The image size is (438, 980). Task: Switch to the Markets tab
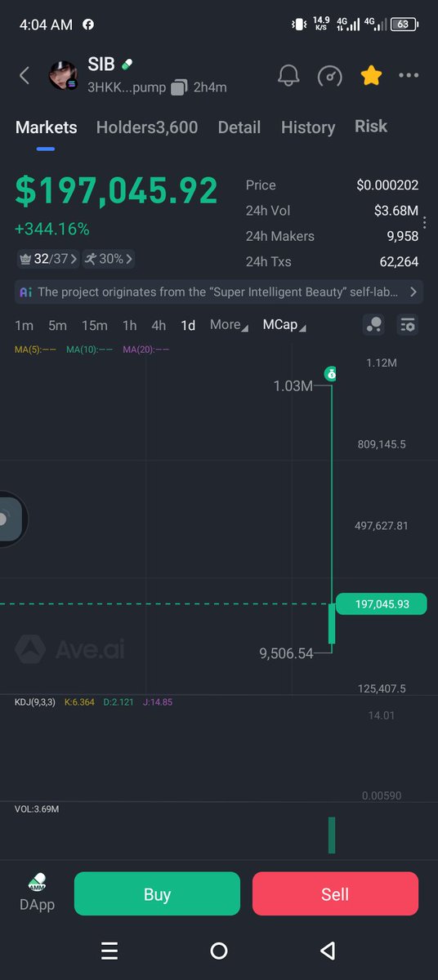(x=47, y=127)
